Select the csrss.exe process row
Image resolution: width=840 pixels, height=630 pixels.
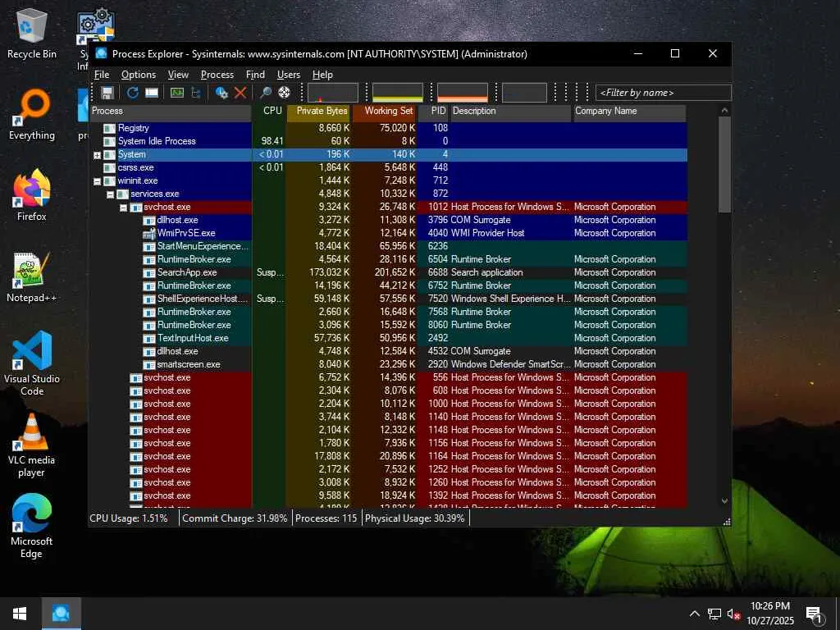[388, 167]
